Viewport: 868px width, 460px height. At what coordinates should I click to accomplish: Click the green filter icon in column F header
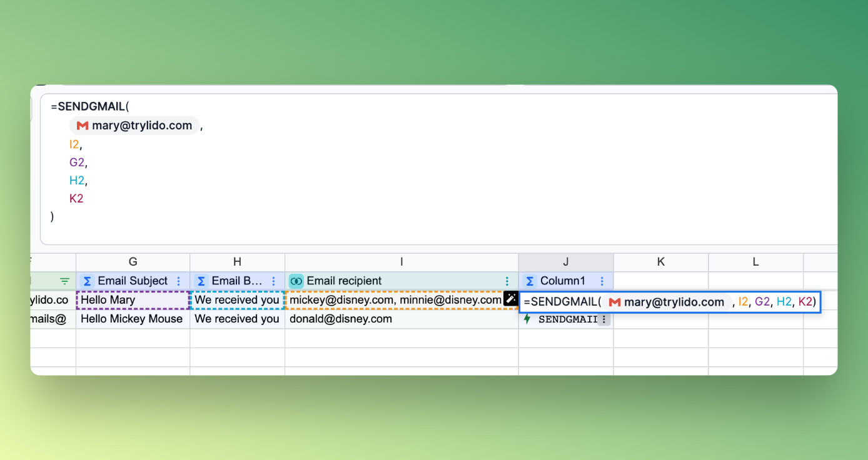click(64, 281)
